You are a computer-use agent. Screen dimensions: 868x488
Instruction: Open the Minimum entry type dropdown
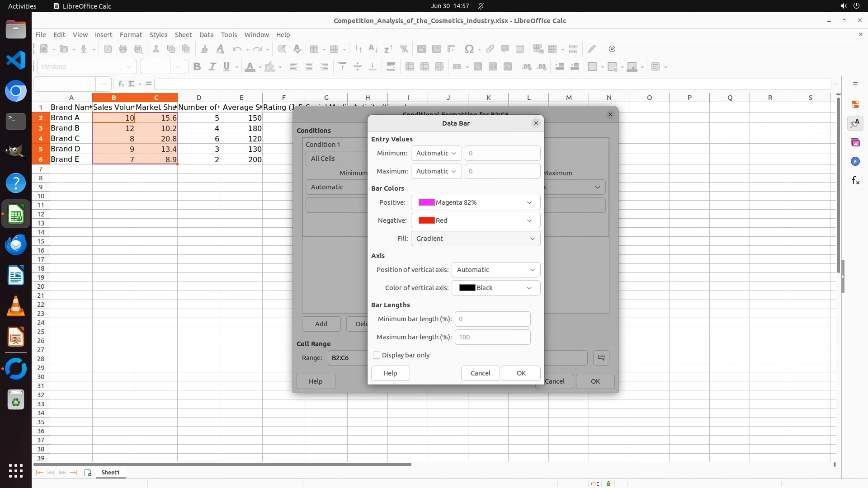click(x=436, y=153)
